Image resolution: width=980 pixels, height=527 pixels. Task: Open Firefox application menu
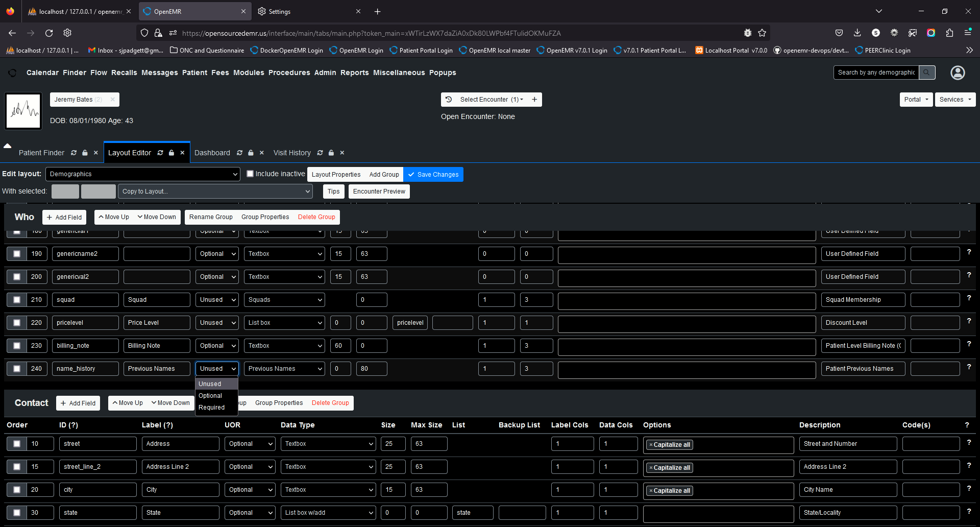point(968,33)
